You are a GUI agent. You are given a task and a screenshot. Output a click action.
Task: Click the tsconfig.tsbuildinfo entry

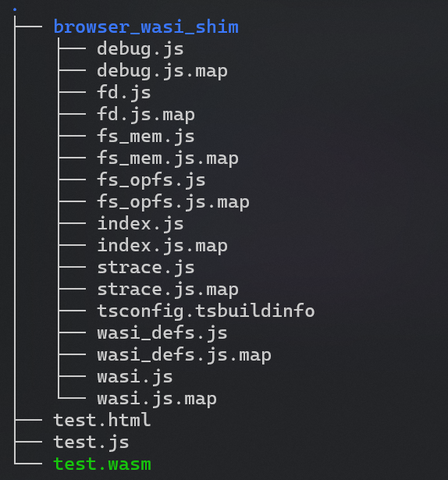[206, 311]
